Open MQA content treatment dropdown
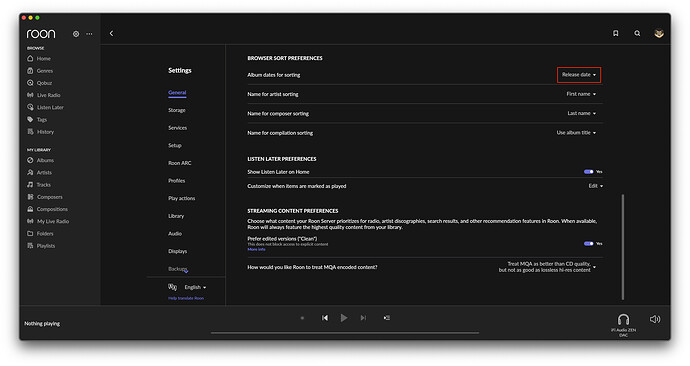 point(547,267)
